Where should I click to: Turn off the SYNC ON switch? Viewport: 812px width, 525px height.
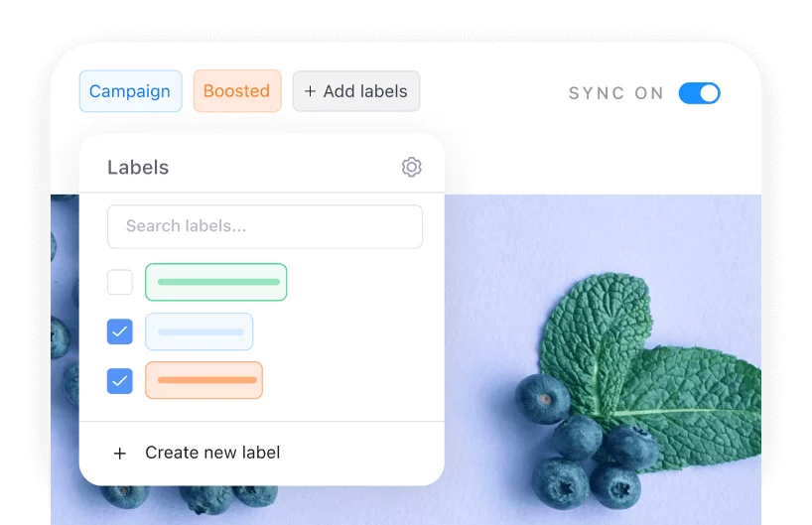699,93
